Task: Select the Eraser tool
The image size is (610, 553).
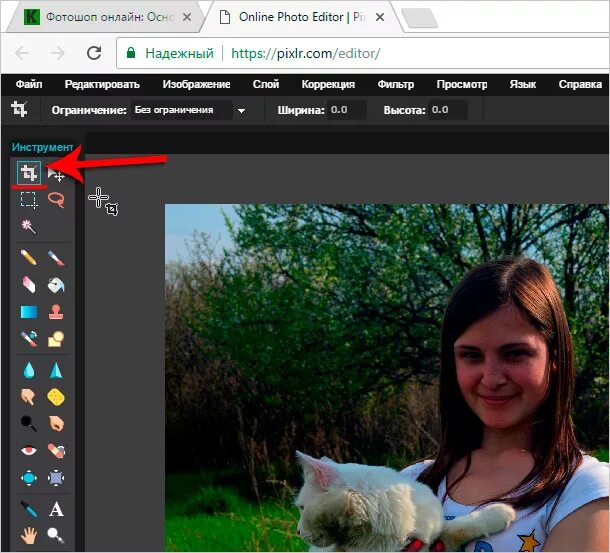Action: coord(29,285)
